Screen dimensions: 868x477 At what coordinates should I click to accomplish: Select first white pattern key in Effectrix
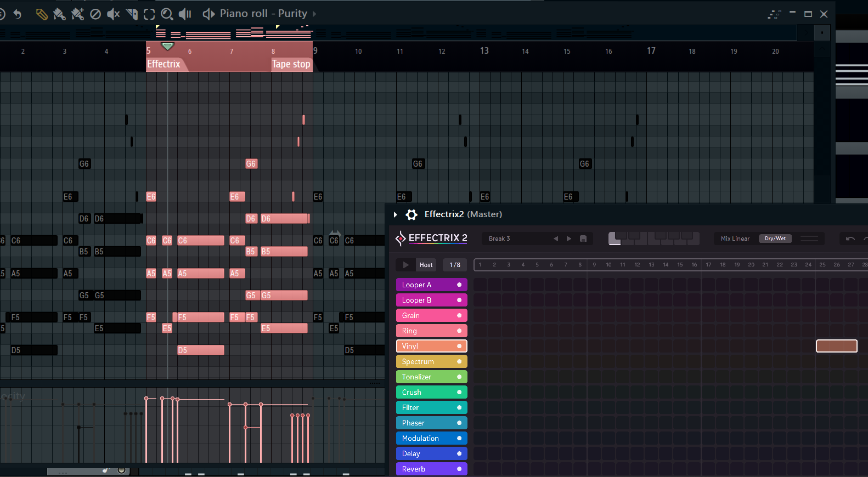click(x=615, y=241)
